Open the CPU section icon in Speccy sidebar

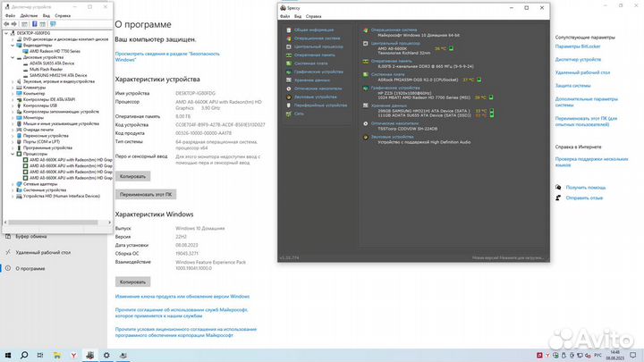click(288, 46)
